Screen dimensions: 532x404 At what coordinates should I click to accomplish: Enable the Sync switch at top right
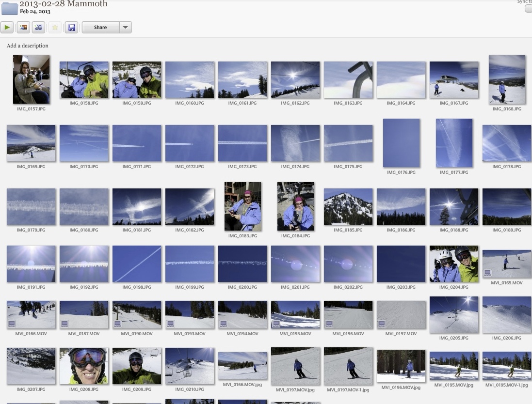click(x=528, y=8)
